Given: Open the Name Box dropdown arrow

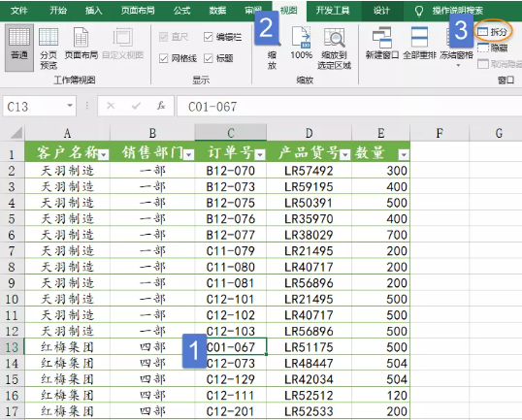Looking at the screenshot, I should [70, 106].
